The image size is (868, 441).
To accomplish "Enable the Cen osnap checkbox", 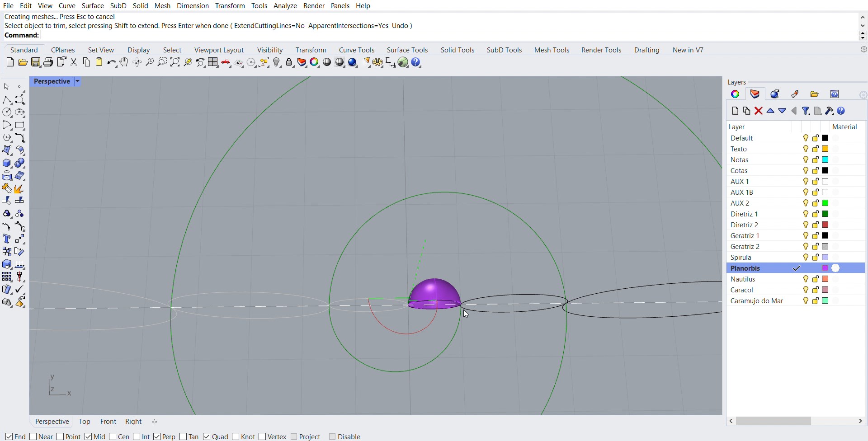I will pyautogui.click(x=113, y=436).
